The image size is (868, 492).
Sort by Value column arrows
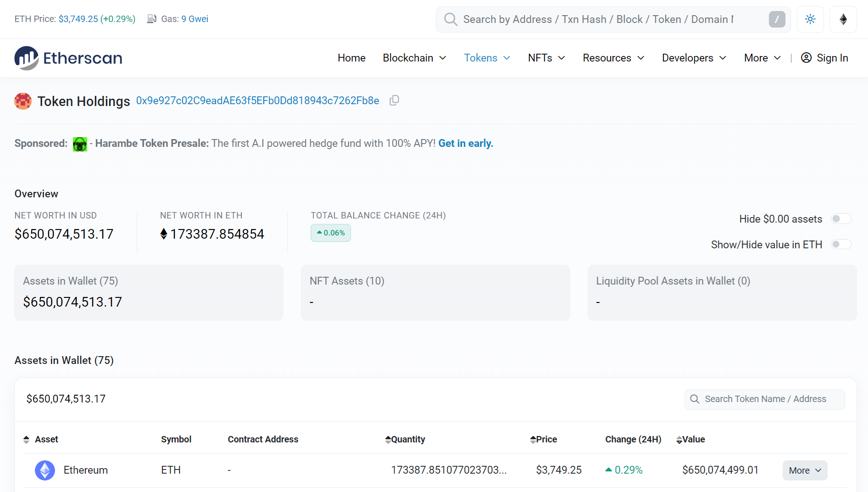pyautogui.click(x=679, y=440)
